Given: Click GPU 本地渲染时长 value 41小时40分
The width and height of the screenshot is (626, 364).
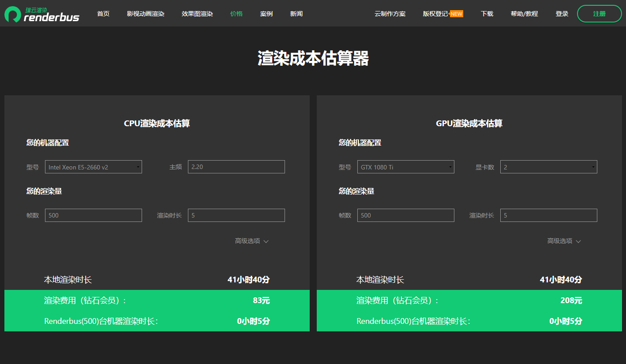Looking at the screenshot, I should 561,280.
